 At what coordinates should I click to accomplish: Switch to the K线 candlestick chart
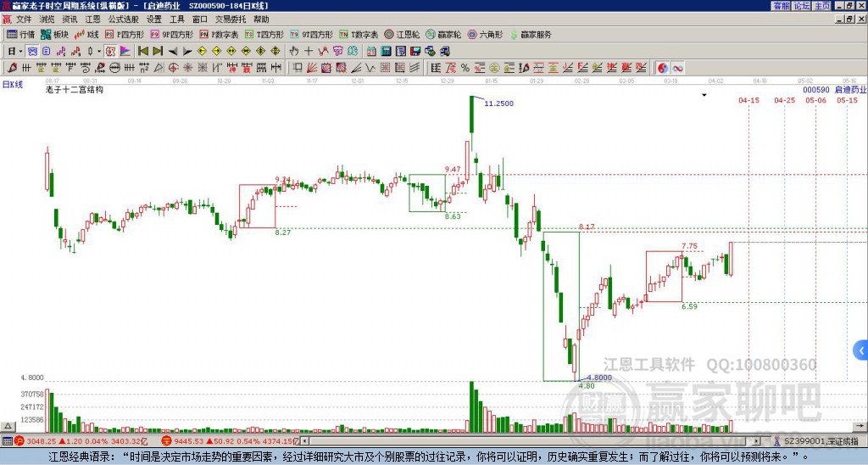coord(86,34)
